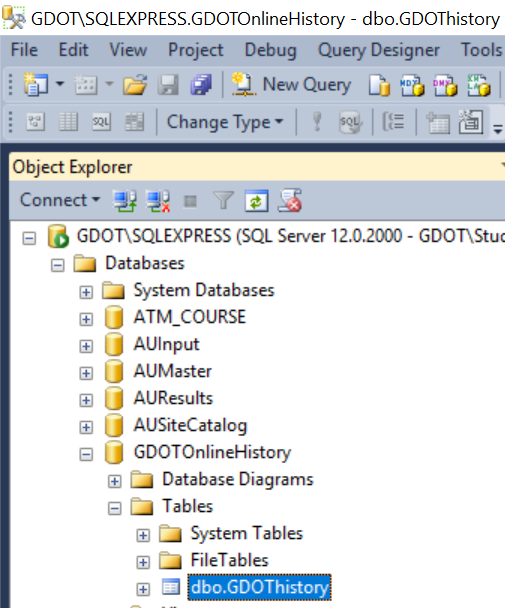Image resolution: width=505 pixels, height=608 pixels.
Task: Select the System Tables folder label
Action: pyautogui.click(x=246, y=533)
